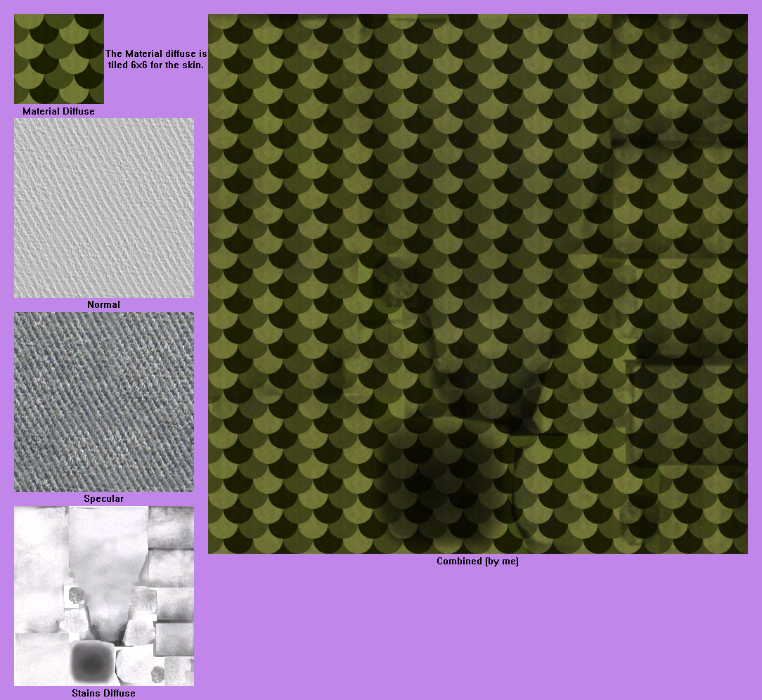
Task: Click the 'Stains Diffuse' caption text
Action: [x=103, y=693]
